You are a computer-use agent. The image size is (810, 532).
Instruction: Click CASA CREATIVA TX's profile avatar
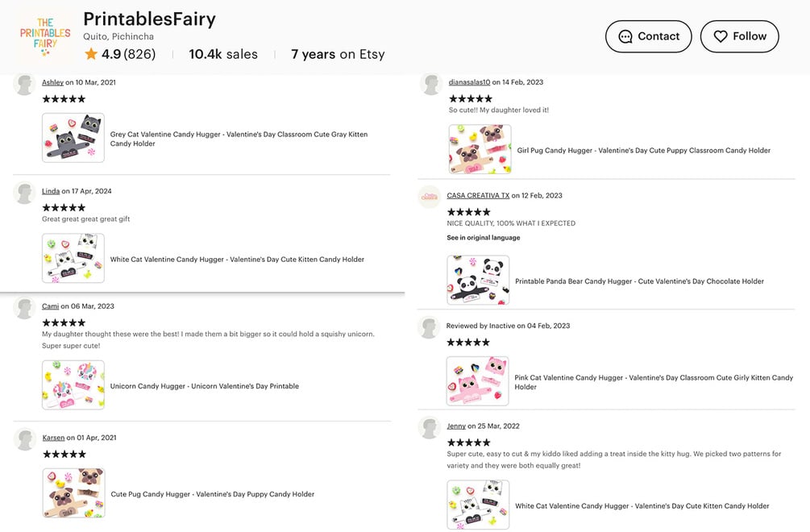430,197
